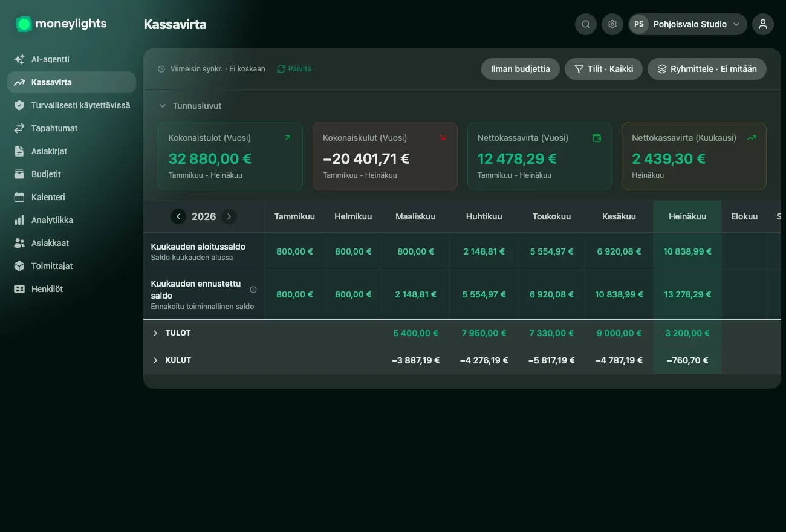Click the Kalenteri calendar icon
786x532 pixels.
coord(19,197)
